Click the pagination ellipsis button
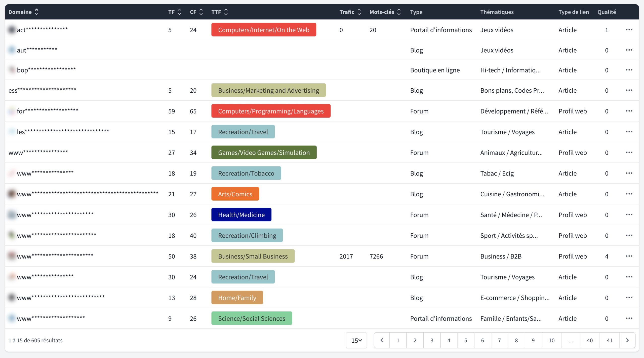Viewport: 644px width, 358px height. (x=571, y=340)
